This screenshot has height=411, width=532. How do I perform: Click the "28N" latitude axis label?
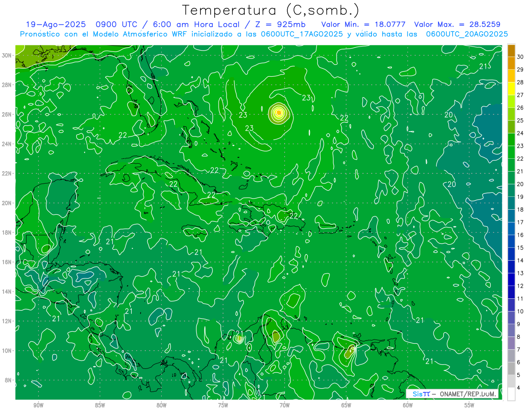(x=7, y=85)
